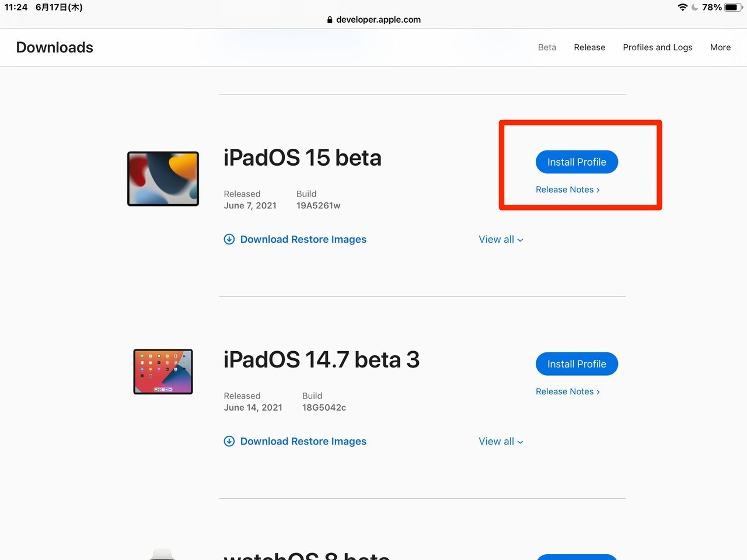This screenshot has height=560, width=747.
Task: Tap the Do Not Disturb moon icon
Action: (x=694, y=7)
